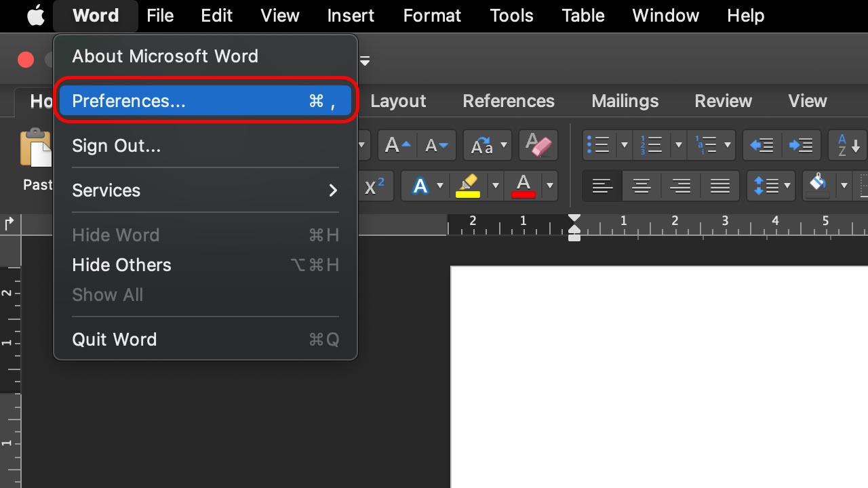Viewport: 868px width, 488px height.
Task: Switch to the References ribbon tab
Action: pyautogui.click(x=509, y=101)
